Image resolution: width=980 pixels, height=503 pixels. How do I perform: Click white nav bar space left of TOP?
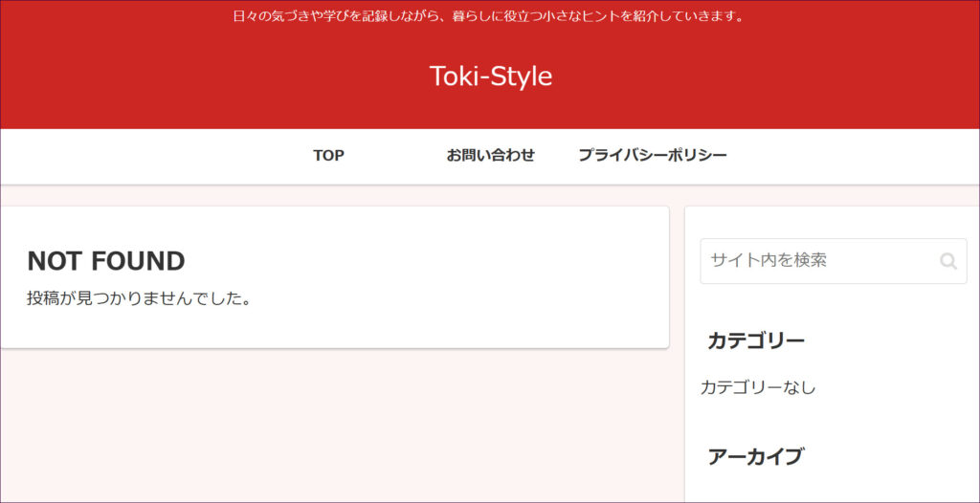click(144, 155)
